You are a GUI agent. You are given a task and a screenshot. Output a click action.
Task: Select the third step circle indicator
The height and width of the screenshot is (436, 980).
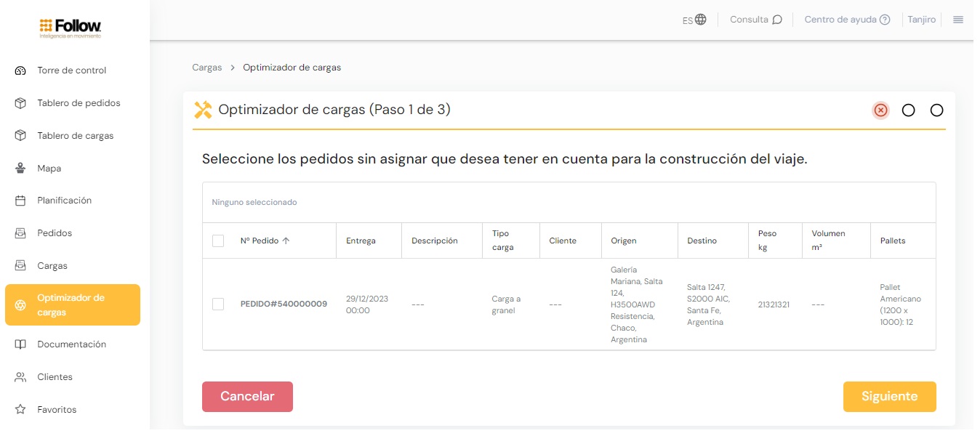click(936, 110)
